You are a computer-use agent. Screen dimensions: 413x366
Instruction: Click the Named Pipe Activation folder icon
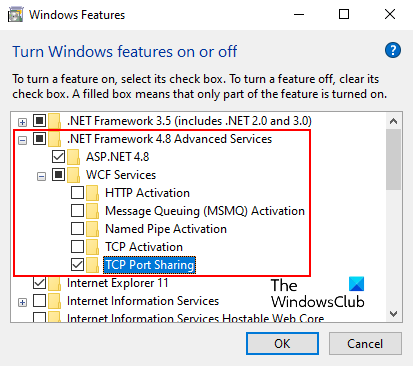tap(93, 229)
